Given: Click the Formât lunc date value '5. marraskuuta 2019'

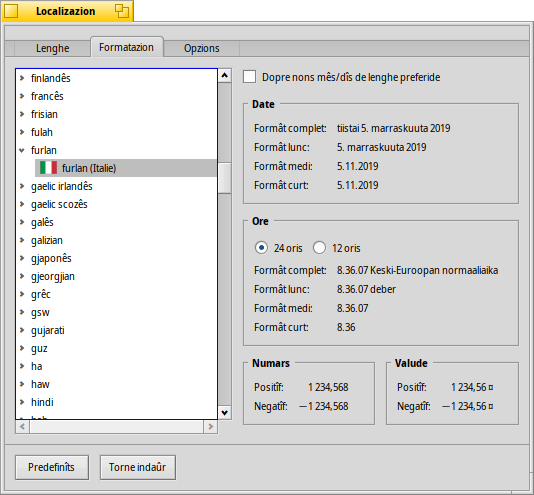Looking at the screenshot, I should (x=381, y=148).
